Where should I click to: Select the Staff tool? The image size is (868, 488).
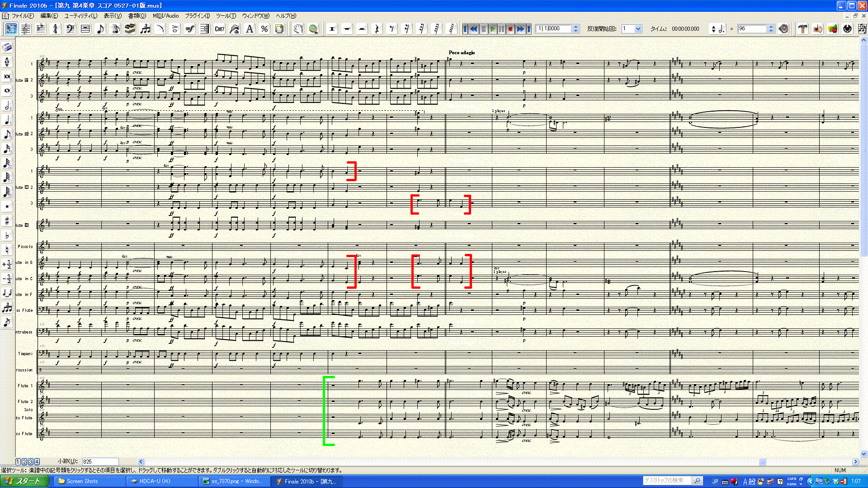(x=26, y=29)
